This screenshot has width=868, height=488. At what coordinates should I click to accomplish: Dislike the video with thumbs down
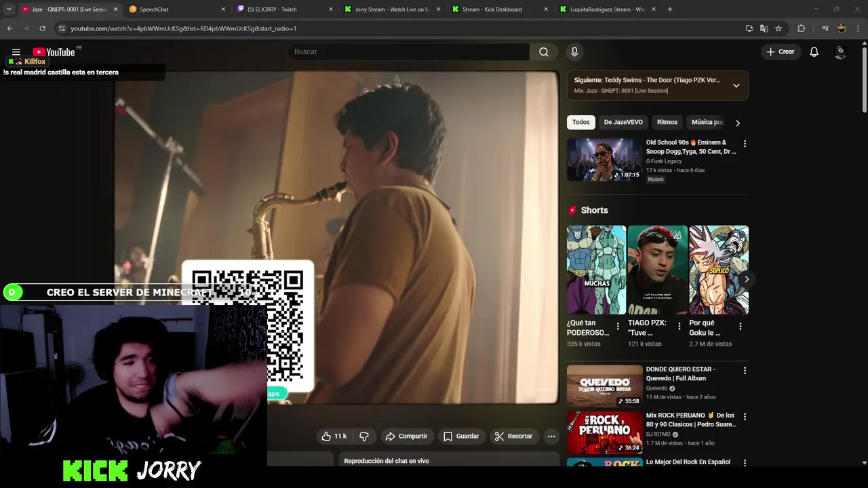(364, 436)
